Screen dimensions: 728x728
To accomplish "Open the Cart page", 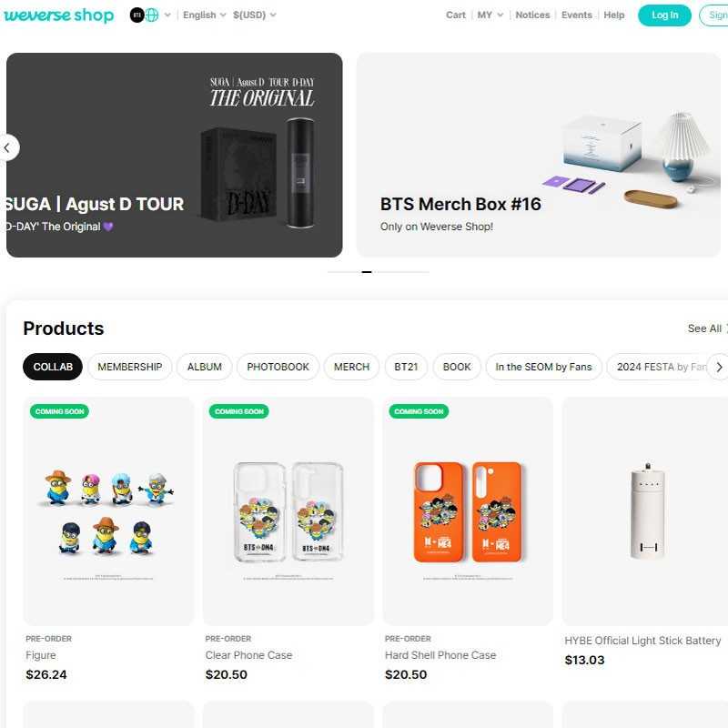I will [x=456, y=15].
